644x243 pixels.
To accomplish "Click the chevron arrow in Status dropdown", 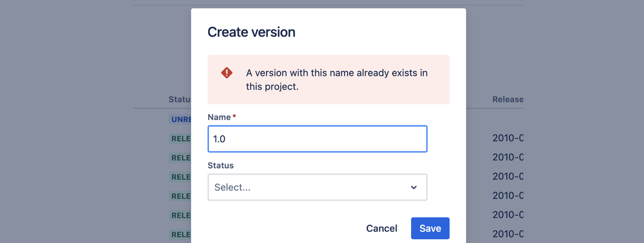I will 414,188.
